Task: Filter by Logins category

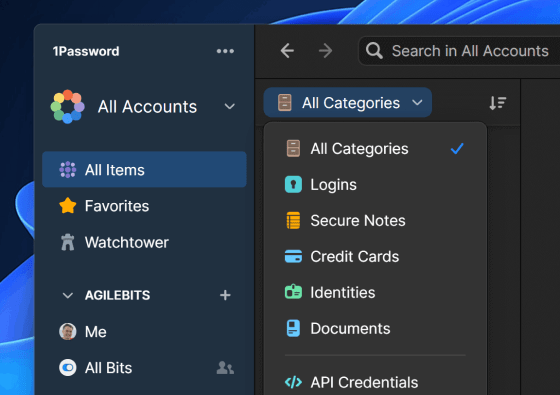Action: click(x=375, y=185)
